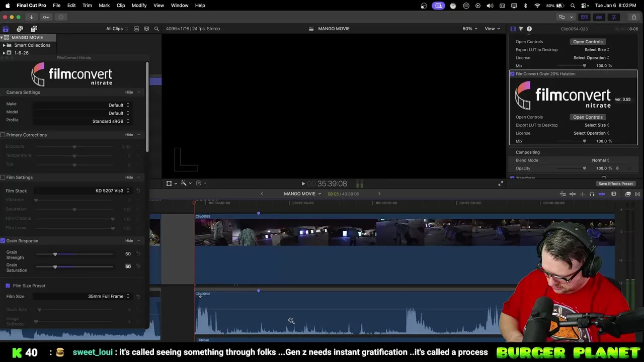This screenshot has width=644, height=362.
Task: Open the Blend Mode Normal dropdown
Action: 600,160
